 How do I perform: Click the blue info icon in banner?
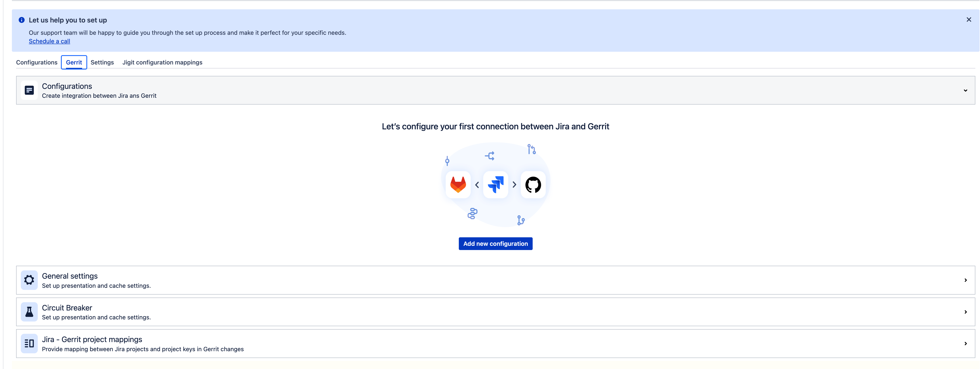pos(22,20)
